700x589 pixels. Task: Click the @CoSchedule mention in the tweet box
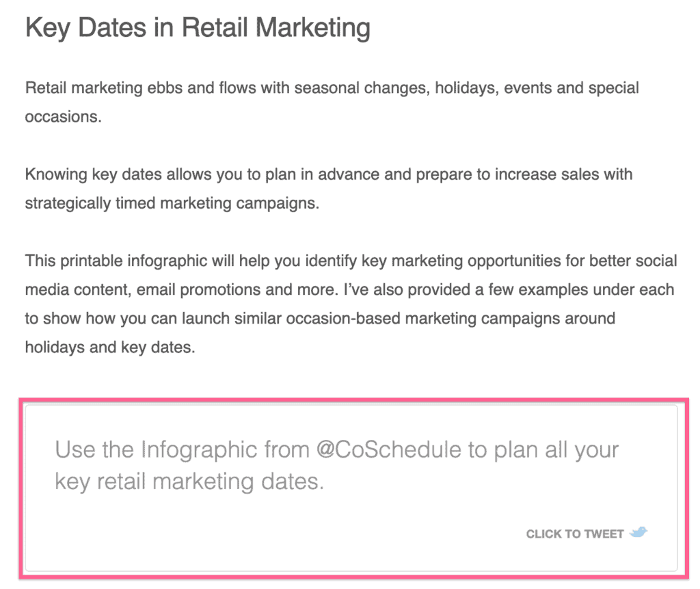(x=388, y=449)
